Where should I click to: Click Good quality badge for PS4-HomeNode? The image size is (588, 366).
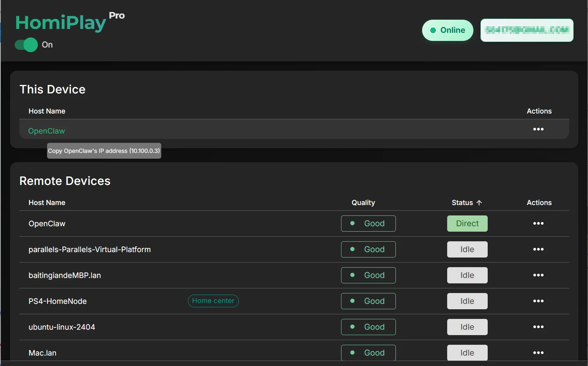point(368,301)
